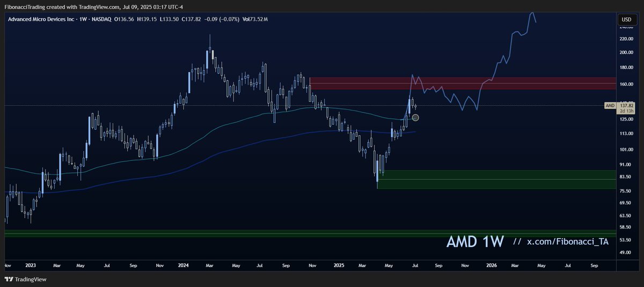This screenshot has height=287, width=644.
Task: Click the high value H139.15
Action: click(148, 19)
